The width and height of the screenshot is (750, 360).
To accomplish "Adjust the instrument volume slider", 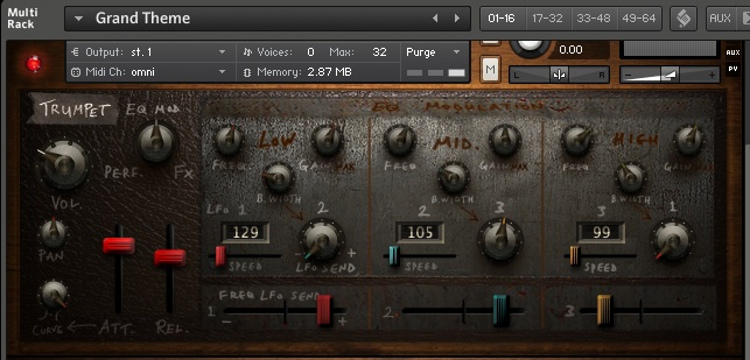I will coord(670,75).
